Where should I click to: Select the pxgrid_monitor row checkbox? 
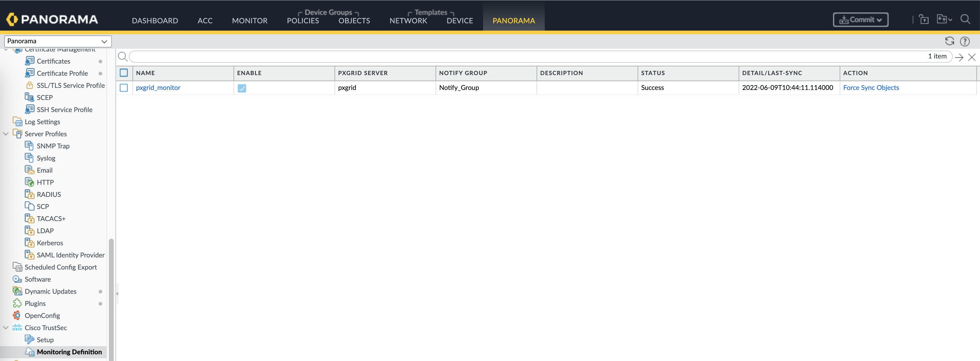(124, 88)
